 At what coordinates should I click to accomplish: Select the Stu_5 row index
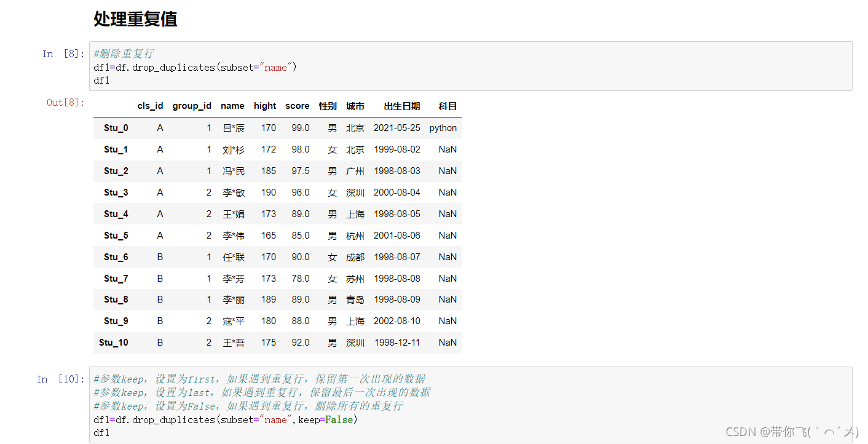point(116,236)
